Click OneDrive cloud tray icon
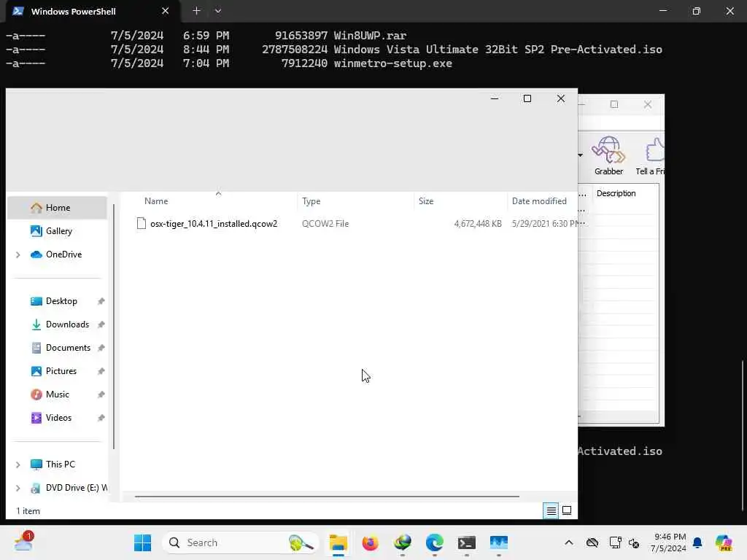This screenshot has height=560, width=747. pyautogui.click(x=592, y=542)
